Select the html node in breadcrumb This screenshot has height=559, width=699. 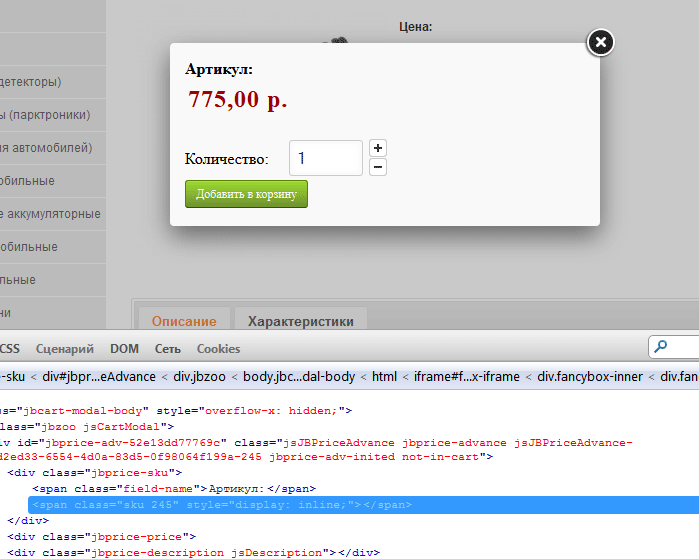point(383,377)
